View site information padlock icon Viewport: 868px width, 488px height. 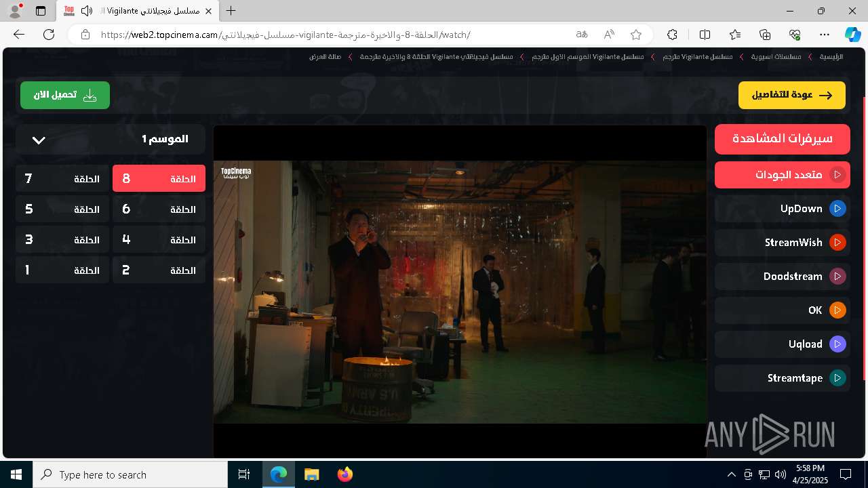tap(85, 35)
